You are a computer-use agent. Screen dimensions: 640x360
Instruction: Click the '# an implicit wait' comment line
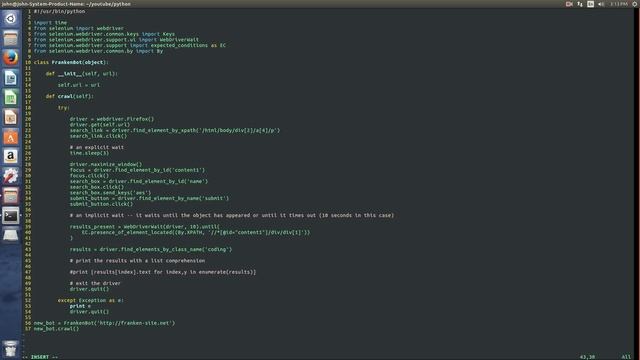(x=232, y=216)
